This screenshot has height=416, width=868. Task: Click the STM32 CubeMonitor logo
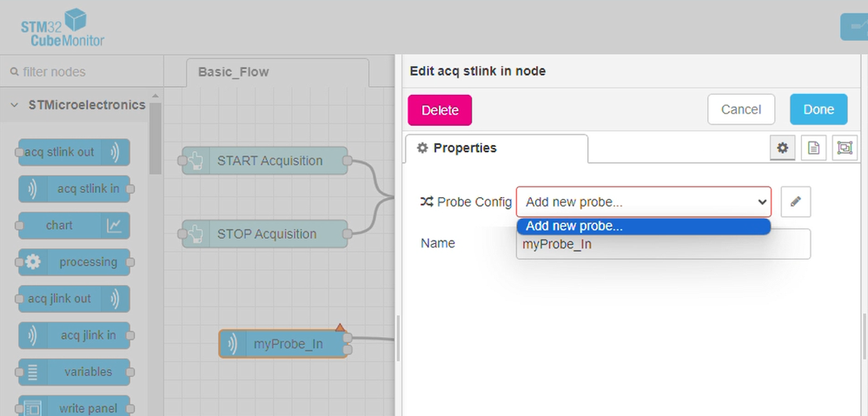tap(62, 28)
